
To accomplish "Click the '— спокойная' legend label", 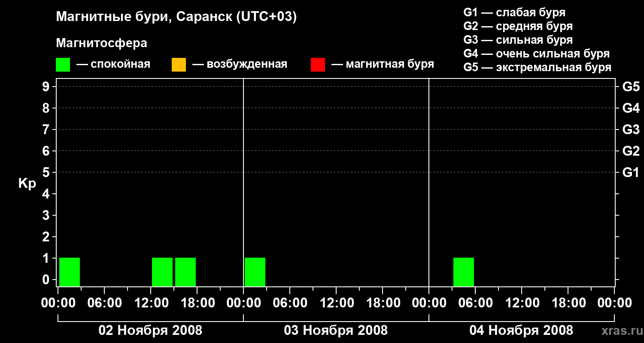I will pos(113,64).
